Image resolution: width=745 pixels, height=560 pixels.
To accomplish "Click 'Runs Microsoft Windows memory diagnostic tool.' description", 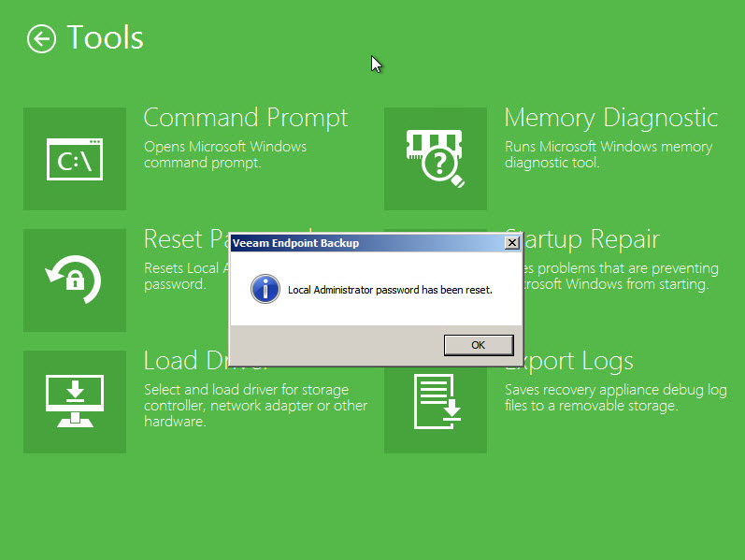I will 609,154.
